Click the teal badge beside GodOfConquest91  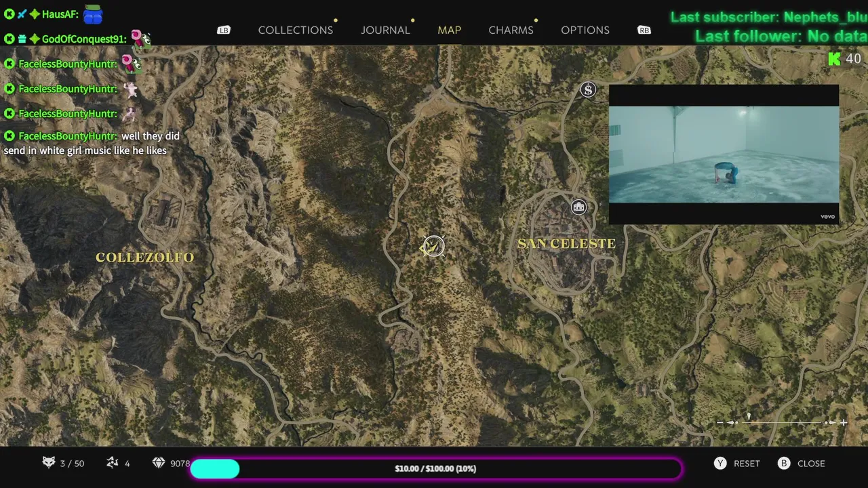(22, 39)
